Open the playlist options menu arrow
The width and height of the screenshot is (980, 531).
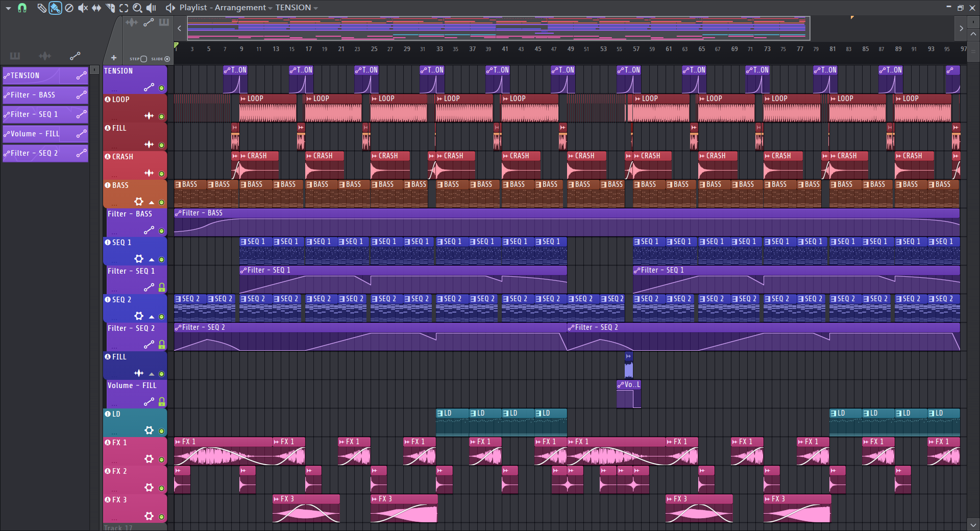pos(8,8)
